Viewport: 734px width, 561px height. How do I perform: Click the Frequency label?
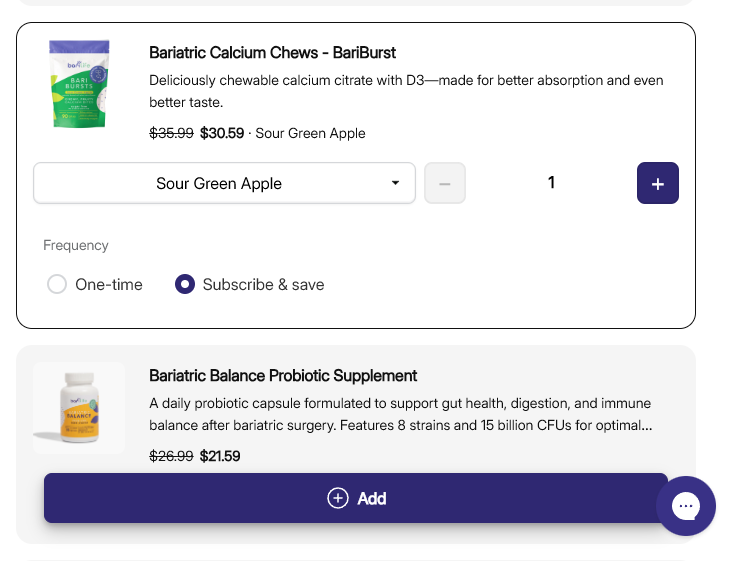pyautogui.click(x=76, y=245)
